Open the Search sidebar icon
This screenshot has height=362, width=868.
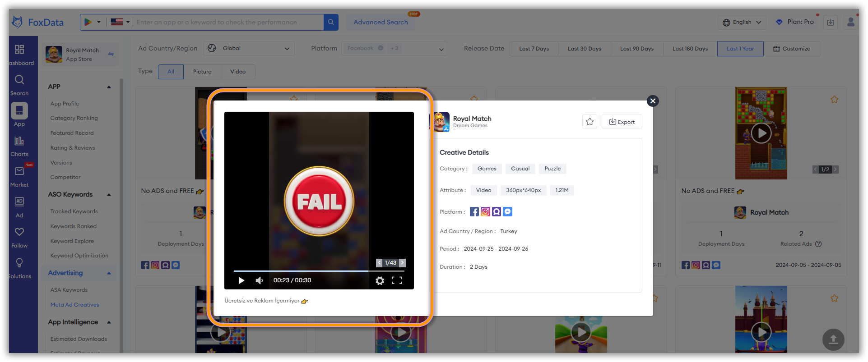(19, 80)
